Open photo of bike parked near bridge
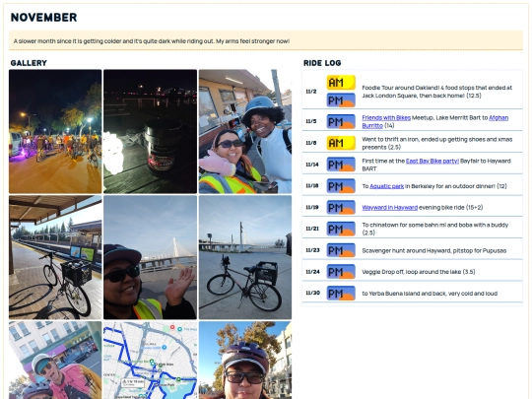532x399 pixels. pos(245,257)
